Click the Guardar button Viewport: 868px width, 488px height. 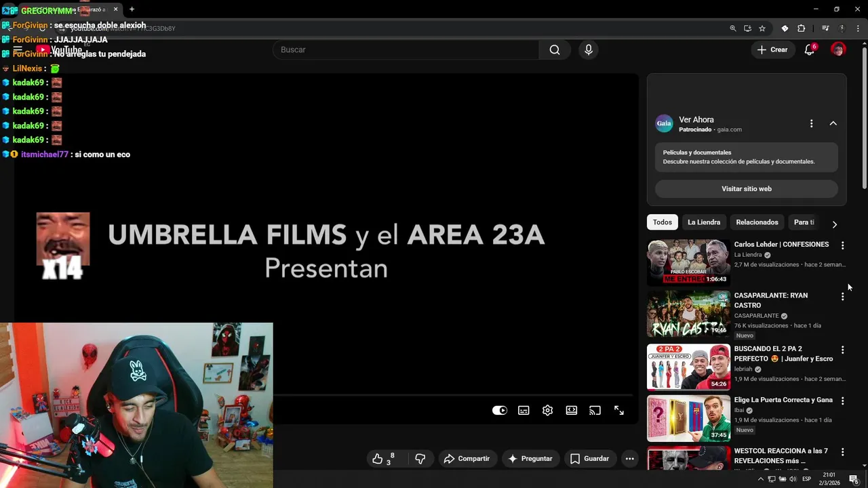(x=589, y=459)
